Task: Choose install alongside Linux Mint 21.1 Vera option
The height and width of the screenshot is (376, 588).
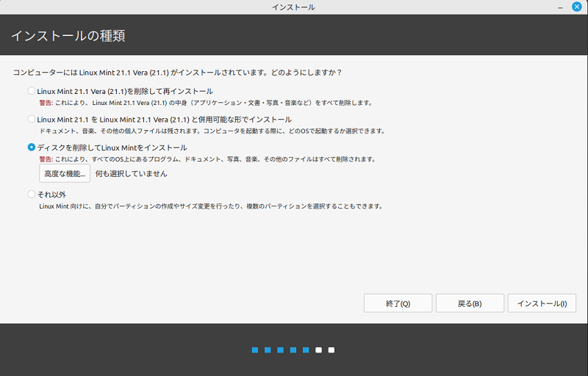Action: pos(32,119)
